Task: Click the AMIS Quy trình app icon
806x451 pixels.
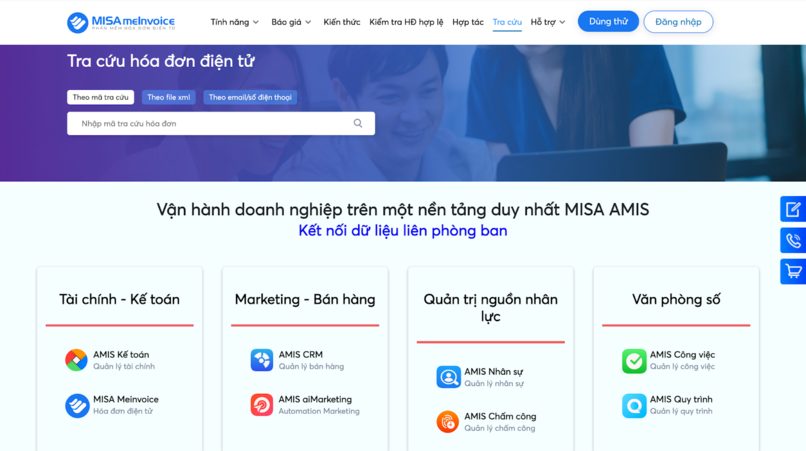Action: [x=634, y=405]
